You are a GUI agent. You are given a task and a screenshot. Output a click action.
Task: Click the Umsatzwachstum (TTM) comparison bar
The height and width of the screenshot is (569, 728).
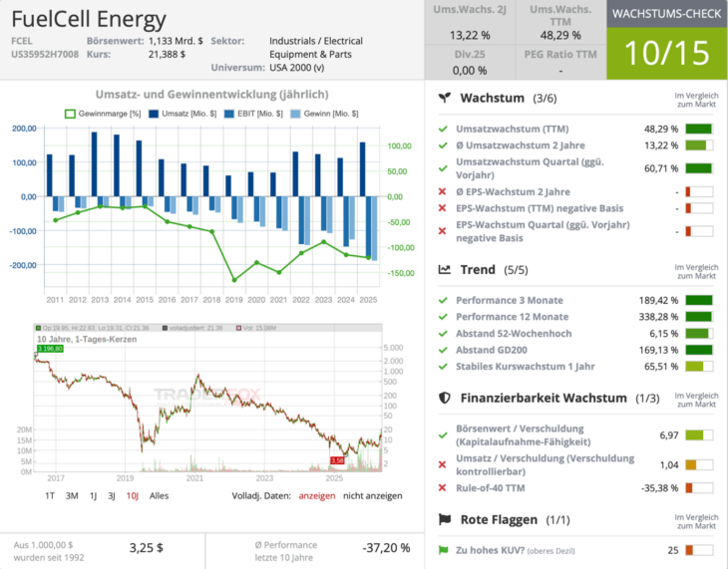pos(699,129)
